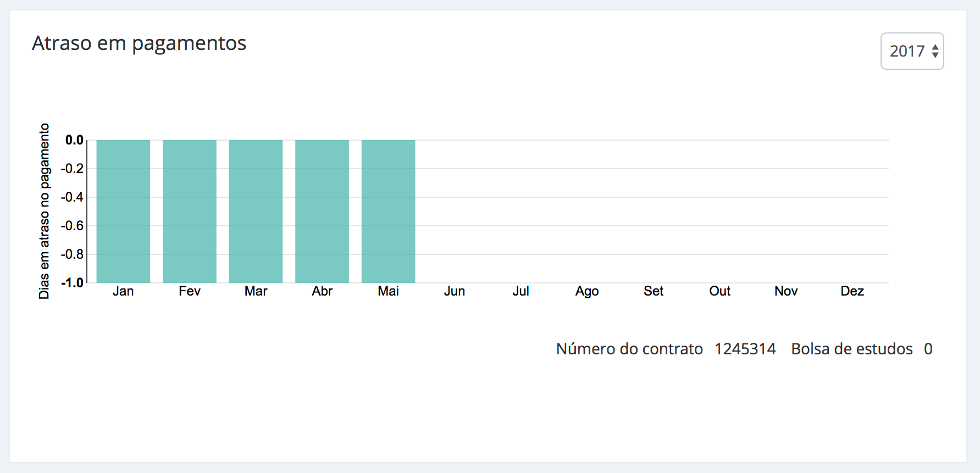Click the contract number 1245314
Image resolution: width=980 pixels, height=473 pixels.
745,349
